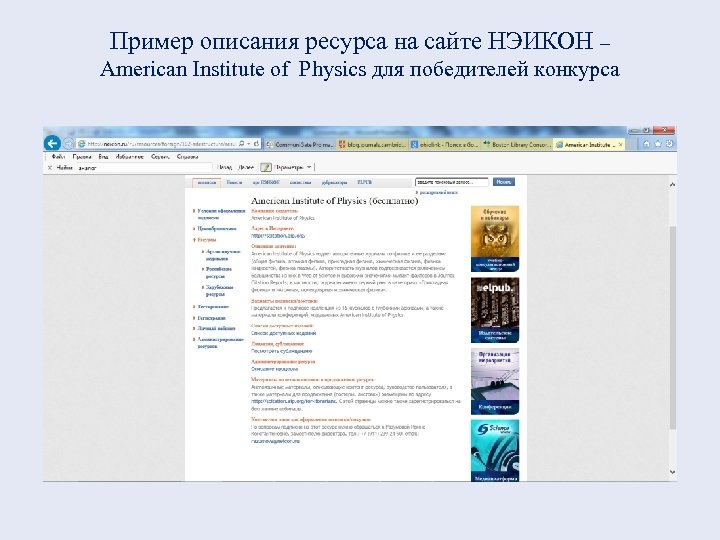Switch to the ohiolink browser tab

pyautogui.click(x=444, y=144)
